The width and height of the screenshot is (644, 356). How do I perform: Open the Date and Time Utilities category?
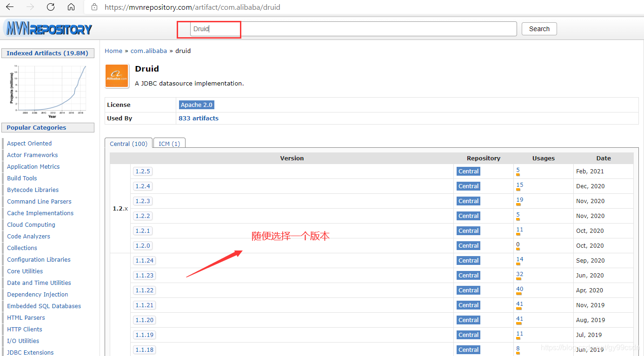(x=39, y=283)
